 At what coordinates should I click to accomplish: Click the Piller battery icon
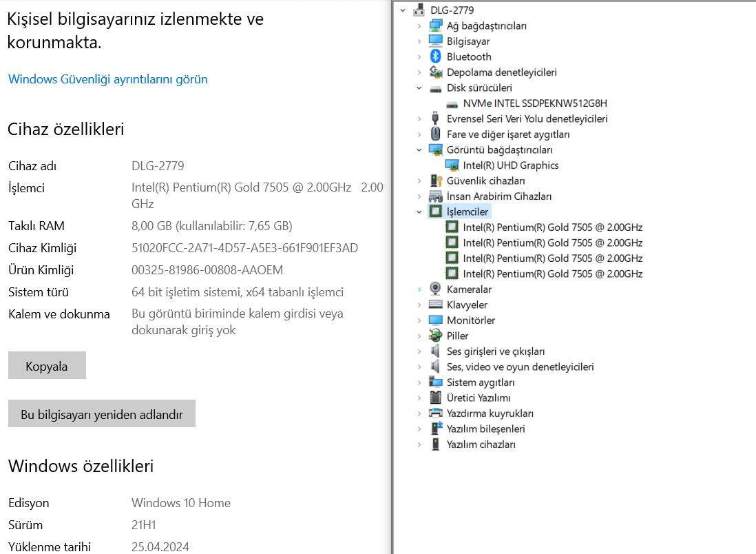point(435,336)
